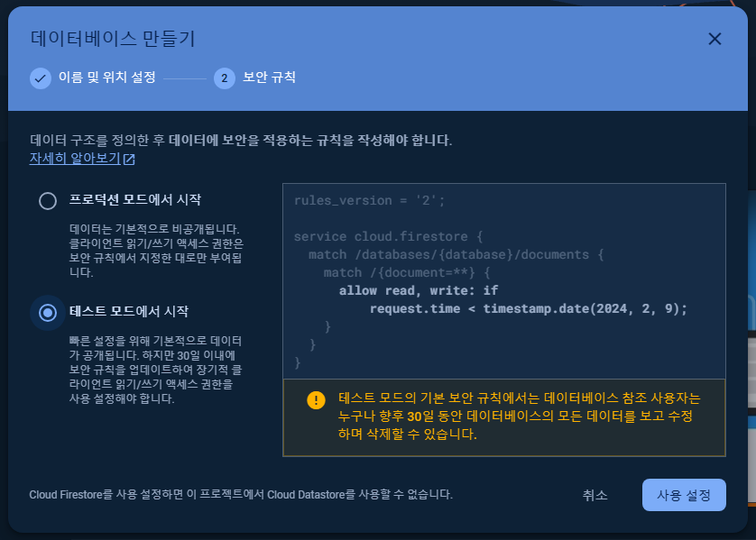Click the checkmark step icon for 이름 및 위치 설정
The height and width of the screenshot is (540, 756).
[x=41, y=78]
